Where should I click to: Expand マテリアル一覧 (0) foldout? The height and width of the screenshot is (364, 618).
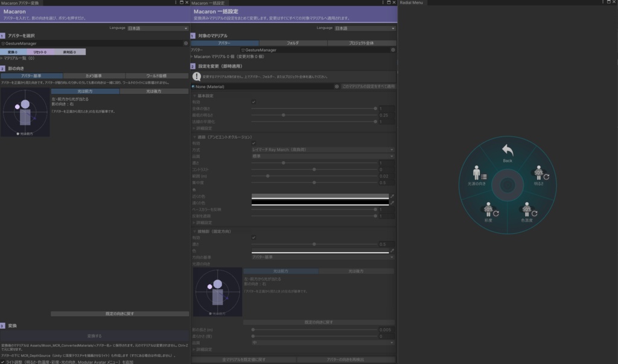pos(2,59)
